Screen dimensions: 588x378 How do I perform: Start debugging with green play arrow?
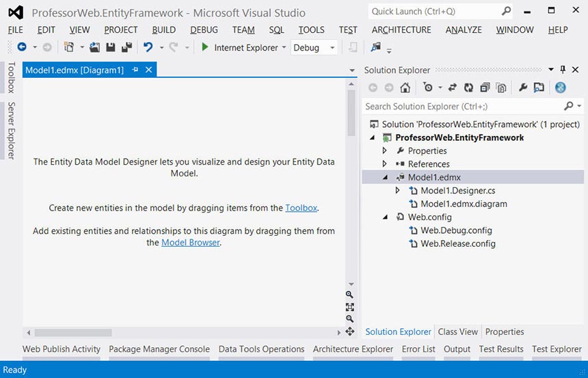[204, 47]
